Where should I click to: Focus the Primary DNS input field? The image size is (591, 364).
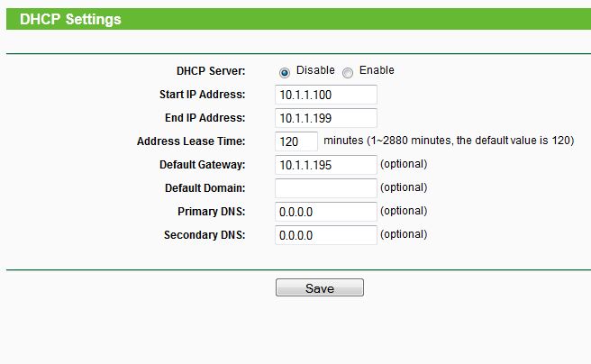point(326,212)
